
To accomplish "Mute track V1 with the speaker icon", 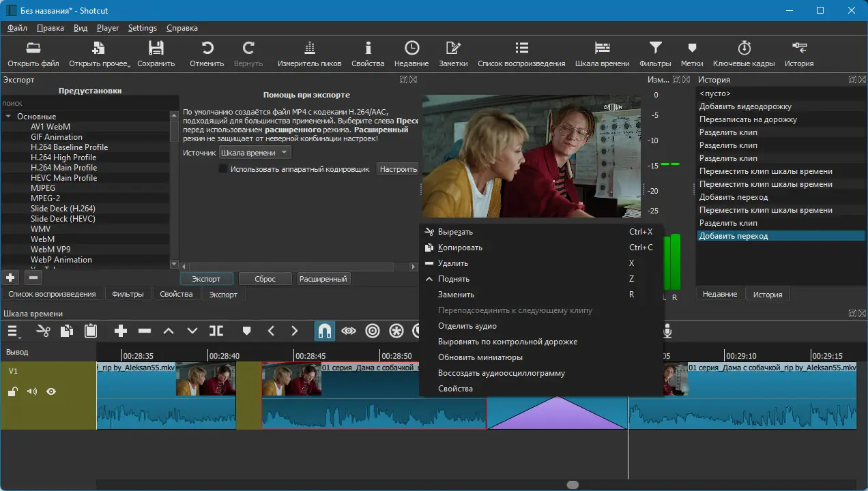I will (31, 391).
